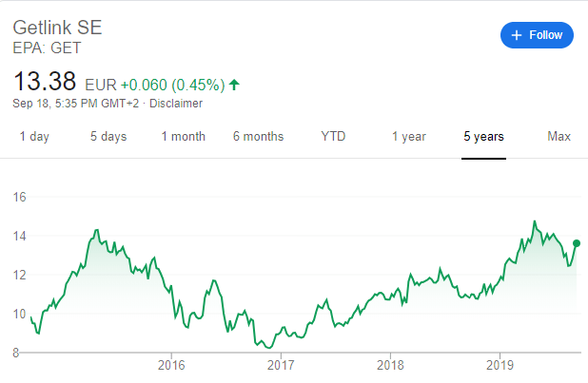Click the active 5 years tab
This screenshot has width=588, height=383.
point(483,137)
